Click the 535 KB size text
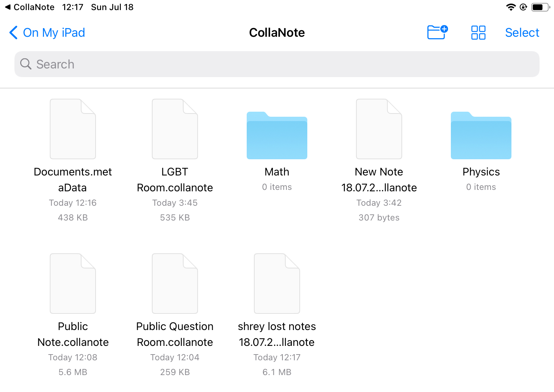Viewport: 554px width, 392px height. click(x=175, y=218)
